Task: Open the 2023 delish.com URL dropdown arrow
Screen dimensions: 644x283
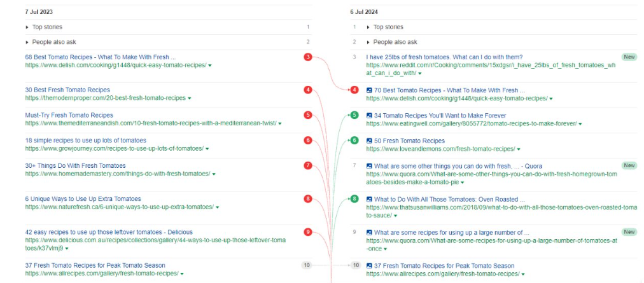Action: tap(210, 66)
